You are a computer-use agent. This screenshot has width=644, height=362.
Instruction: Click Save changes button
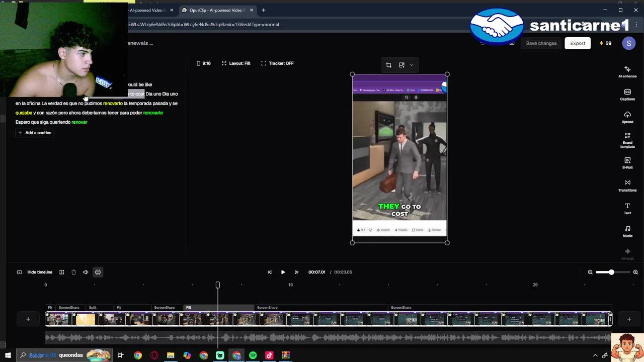[x=541, y=43]
